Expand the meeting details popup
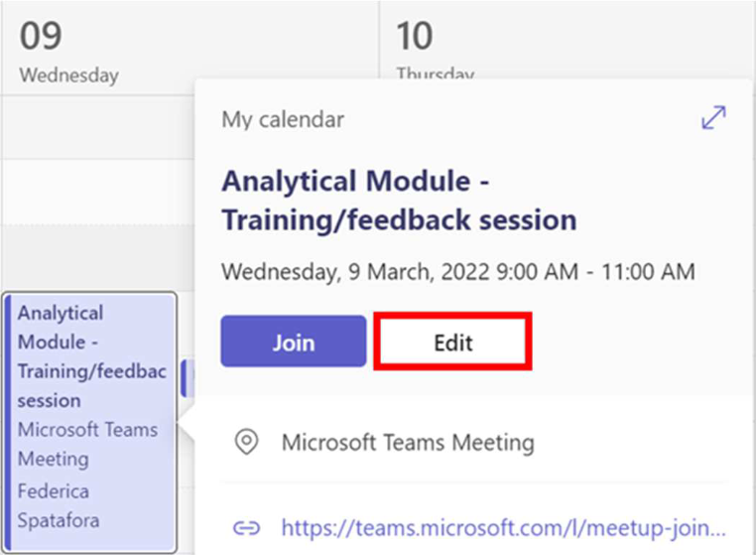 pyautogui.click(x=713, y=117)
